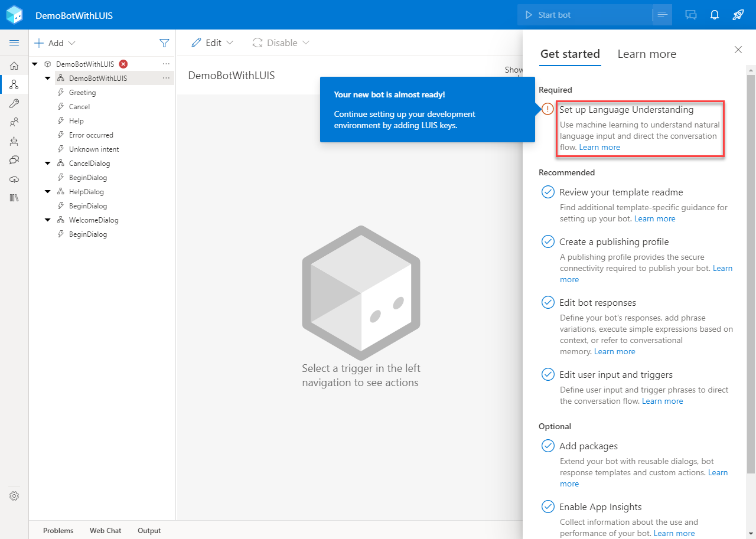The image size is (756, 539).
Task: Click Create a publishing profile item
Action: [x=614, y=241]
